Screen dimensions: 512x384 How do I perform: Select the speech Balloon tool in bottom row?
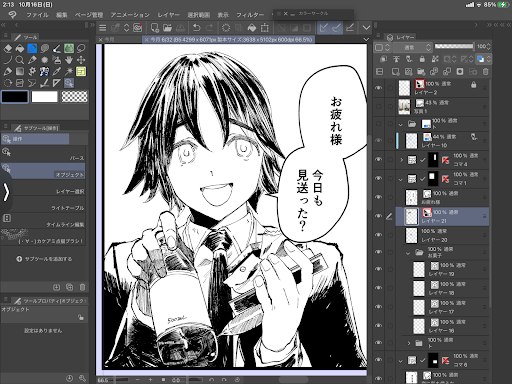coord(32,83)
